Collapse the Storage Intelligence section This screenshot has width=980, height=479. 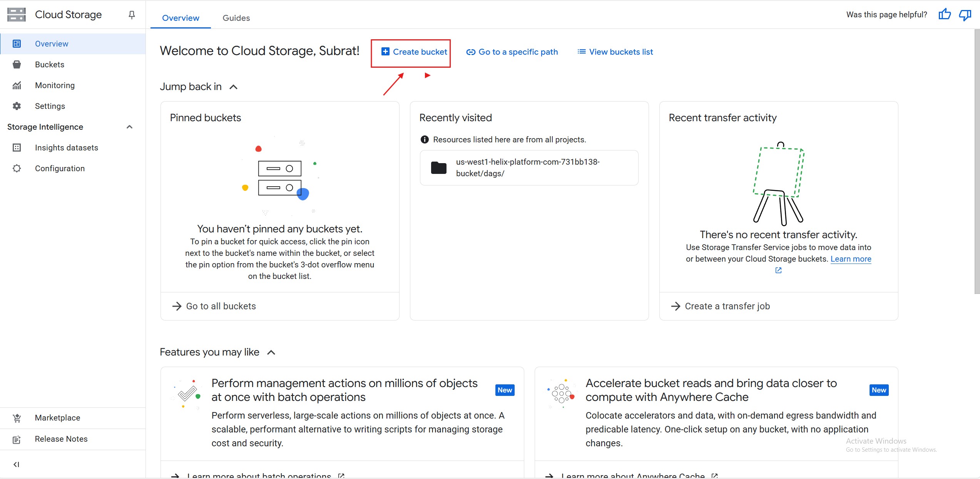pyautogui.click(x=129, y=127)
